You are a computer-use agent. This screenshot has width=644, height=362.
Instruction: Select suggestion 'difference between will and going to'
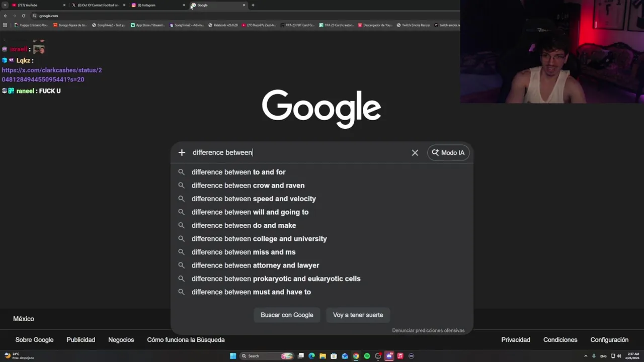[x=322, y=212]
